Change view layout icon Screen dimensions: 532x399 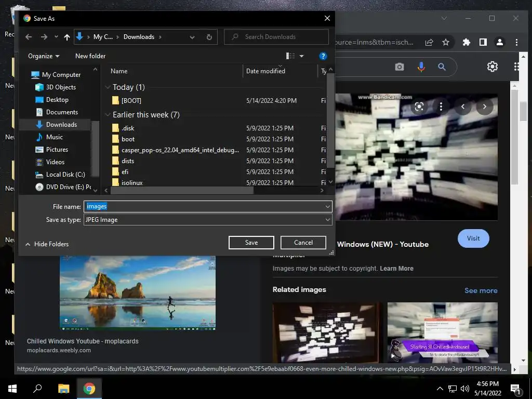(290, 56)
